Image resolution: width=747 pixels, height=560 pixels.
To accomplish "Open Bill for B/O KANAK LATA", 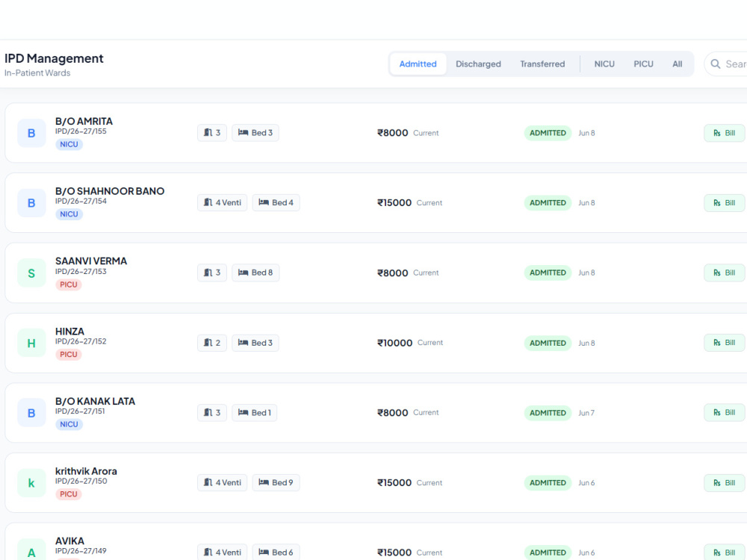I will click(724, 413).
